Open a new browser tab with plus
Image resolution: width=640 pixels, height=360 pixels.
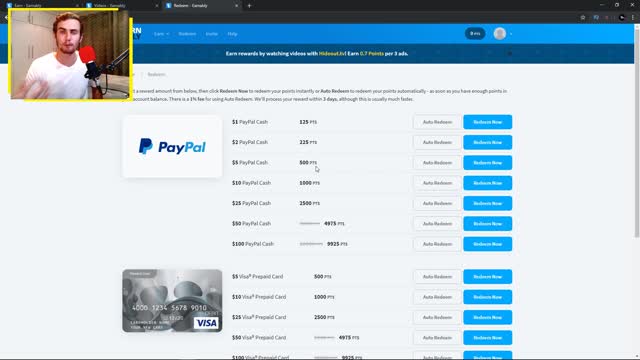tap(249, 6)
